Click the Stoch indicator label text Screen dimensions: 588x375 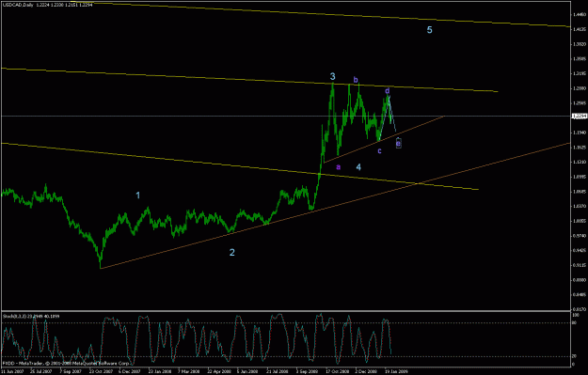pyautogui.click(x=31, y=316)
